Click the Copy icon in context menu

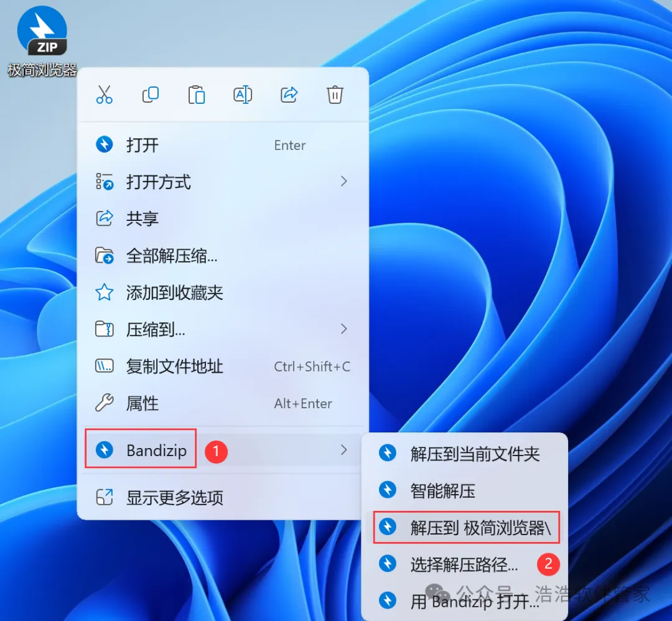[x=151, y=95]
